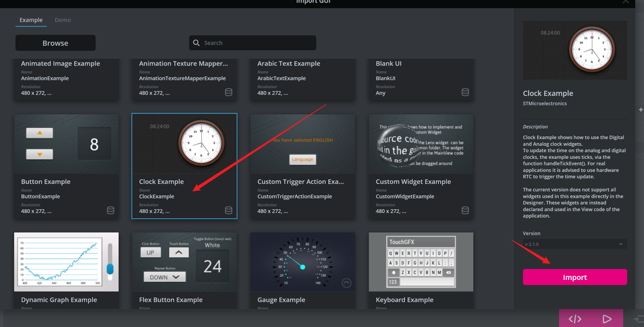Screen dimensions: 644x327
Task: Click the Clock Example preview image in side panel
Action: [x=574, y=50]
